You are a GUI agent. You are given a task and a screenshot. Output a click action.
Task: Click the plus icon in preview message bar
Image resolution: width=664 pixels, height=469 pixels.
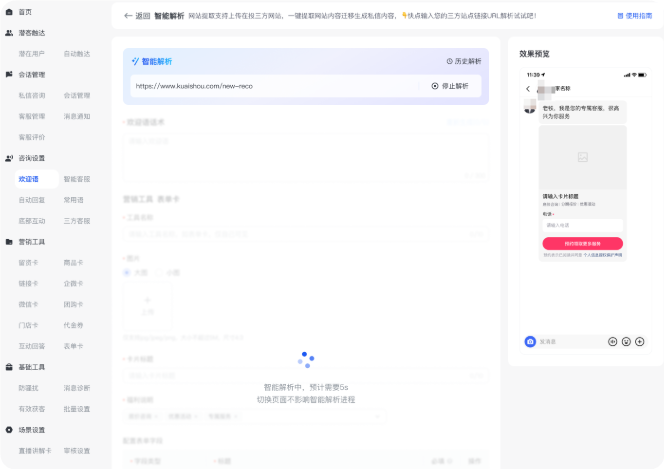click(x=639, y=342)
